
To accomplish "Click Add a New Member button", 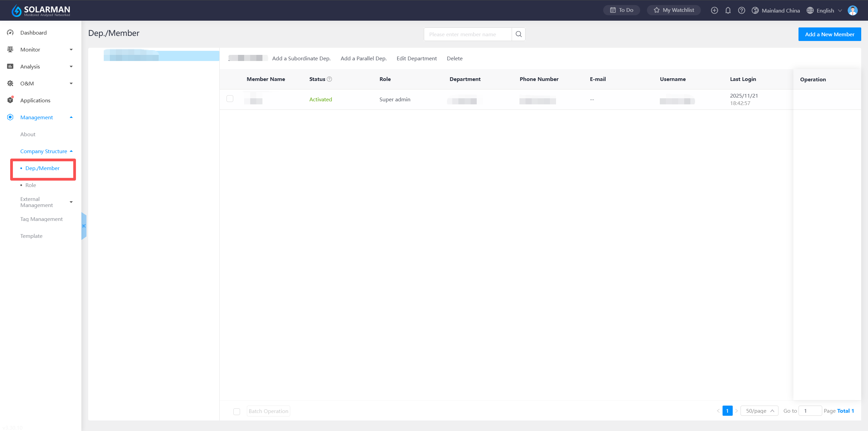I will pos(829,34).
